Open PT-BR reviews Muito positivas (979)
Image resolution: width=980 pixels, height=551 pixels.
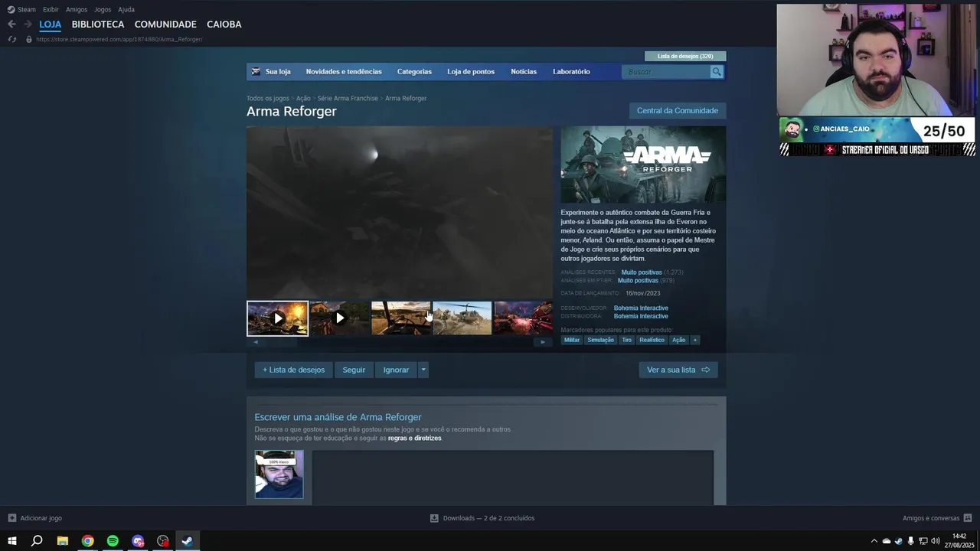click(x=638, y=281)
